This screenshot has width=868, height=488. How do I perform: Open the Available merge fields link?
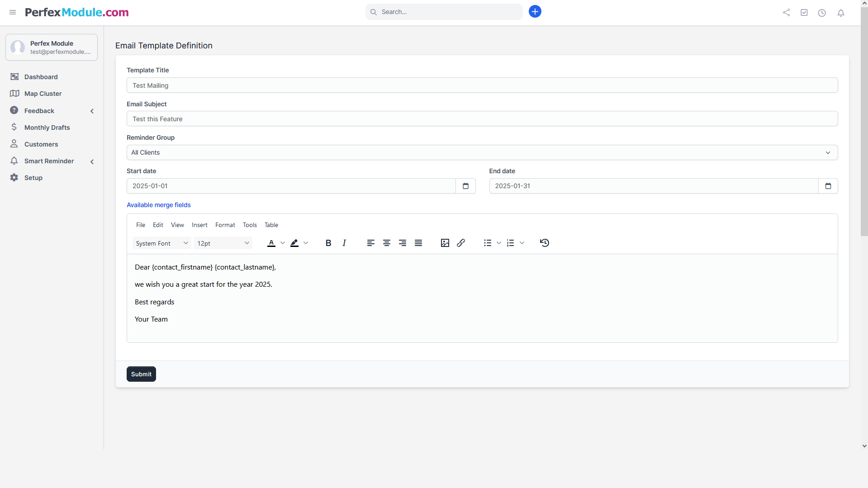tap(159, 205)
